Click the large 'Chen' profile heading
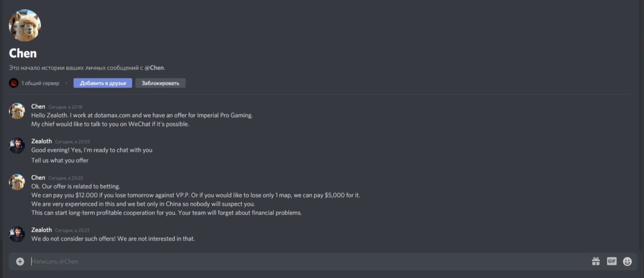This screenshot has height=278, width=644. click(x=23, y=53)
